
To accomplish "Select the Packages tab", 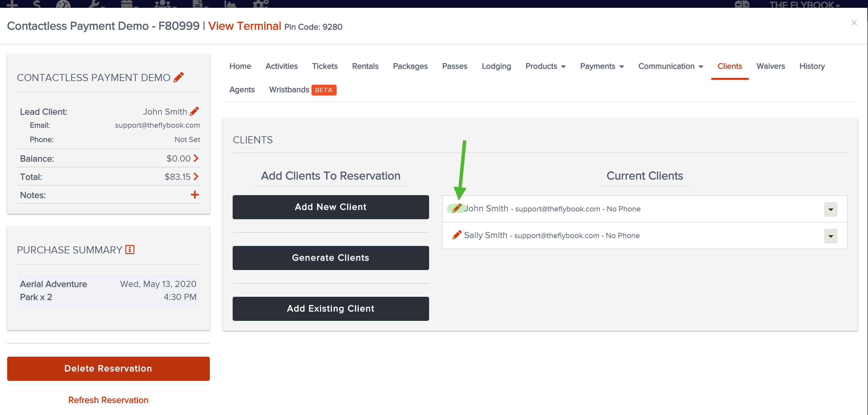I will coord(410,66).
